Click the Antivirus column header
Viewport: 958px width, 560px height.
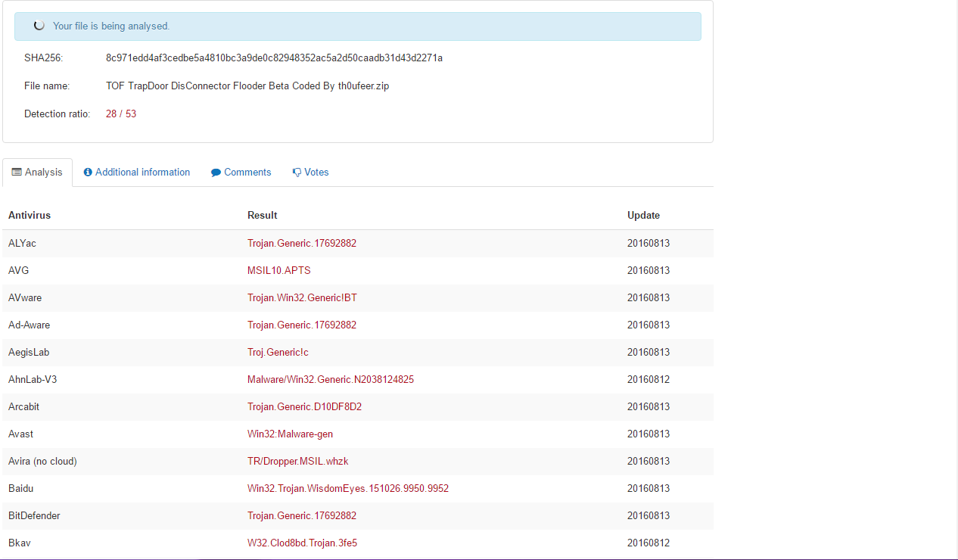(30, 216)
